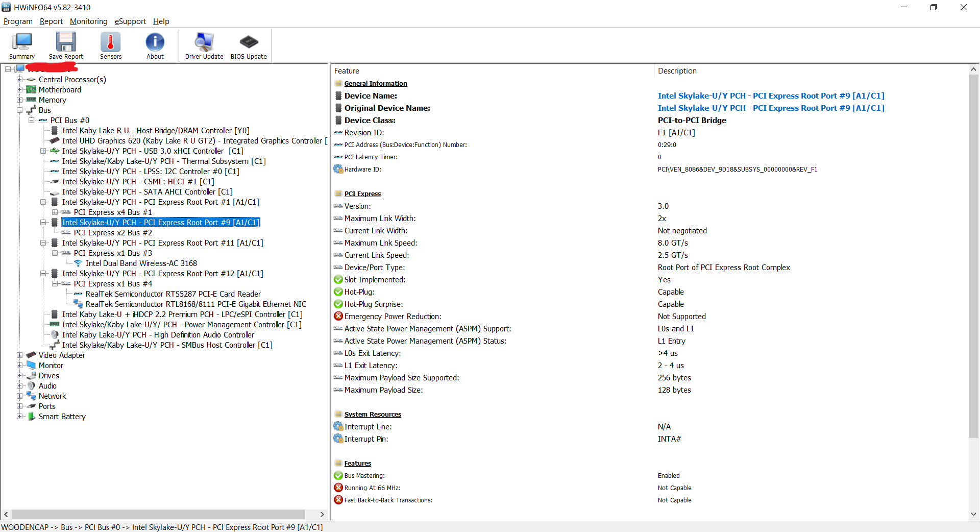
Task: Open the Help menu
Action: (161, 21)
